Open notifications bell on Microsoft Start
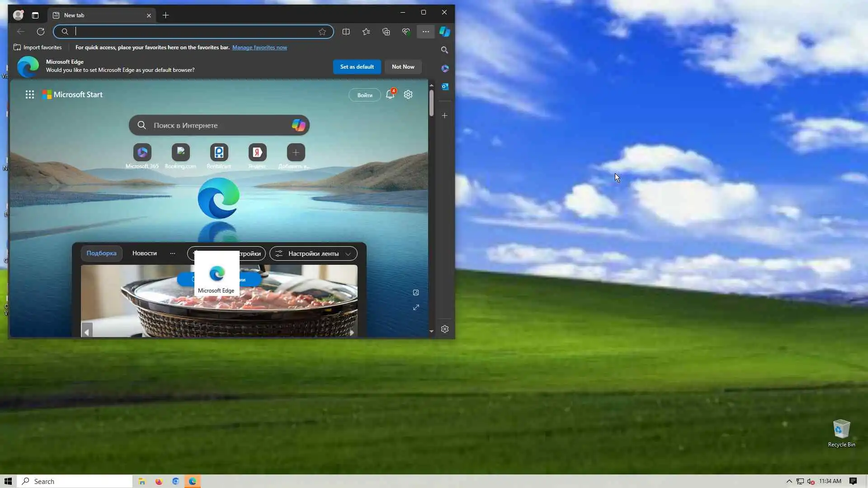This screenshot has height=488, width=868. [390, 94]
